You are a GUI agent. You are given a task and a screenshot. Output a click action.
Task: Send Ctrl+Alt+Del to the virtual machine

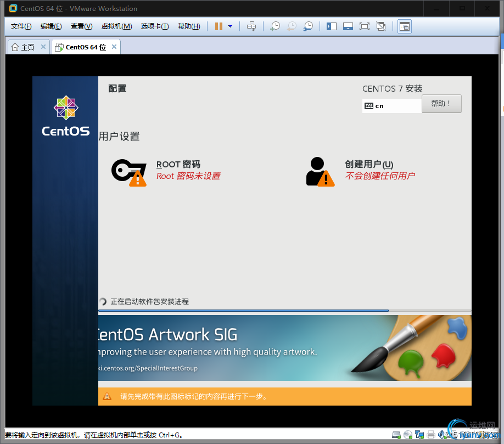pos(251,26)
